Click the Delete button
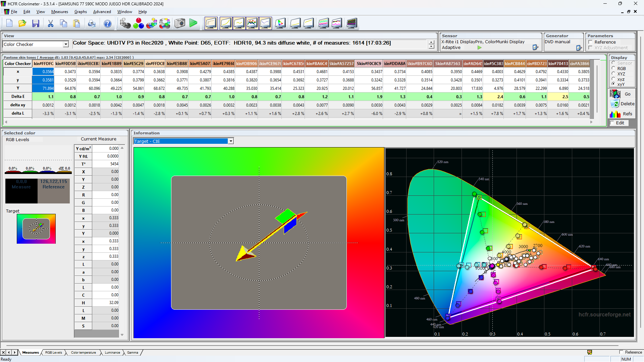This screenshot has width=644, height=362. (x=622, y=104)
